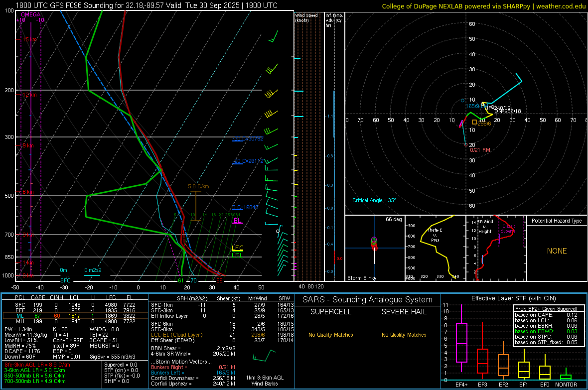Click the 'SFC-1km' kinematics row

click(222, 305)
